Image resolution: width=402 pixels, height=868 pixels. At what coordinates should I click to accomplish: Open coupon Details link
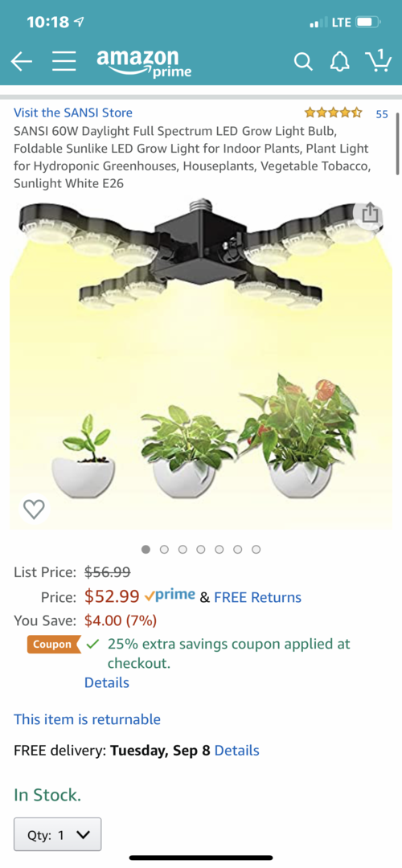pyautogui.click(x=107, y=682)
